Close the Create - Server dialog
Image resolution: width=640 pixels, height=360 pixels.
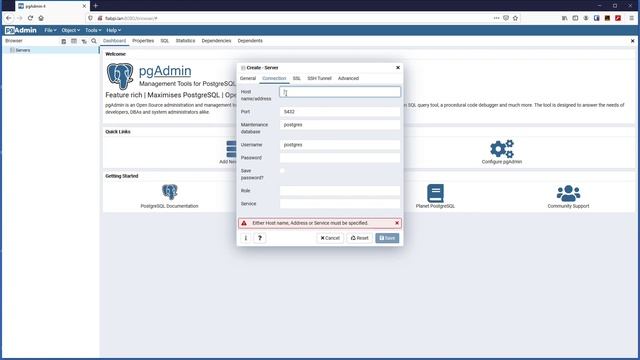(398, 67)
